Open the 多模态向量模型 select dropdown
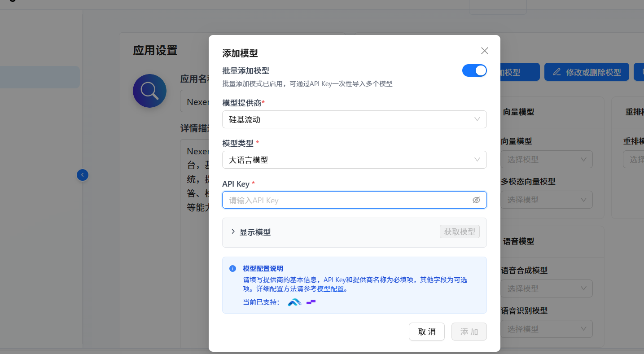 click(x=546, y=200)
